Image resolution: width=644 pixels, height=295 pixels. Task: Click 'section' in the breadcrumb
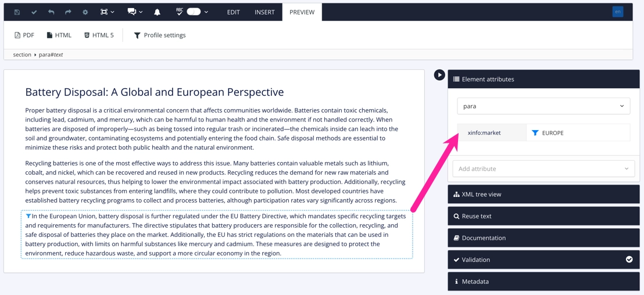point(22,55)
